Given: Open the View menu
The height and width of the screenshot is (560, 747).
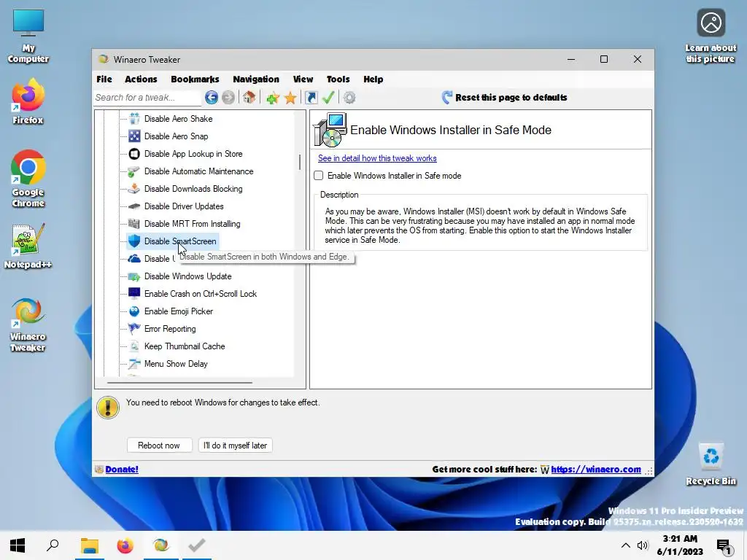Looking at the screenshot, I should (x=303, y=79).
